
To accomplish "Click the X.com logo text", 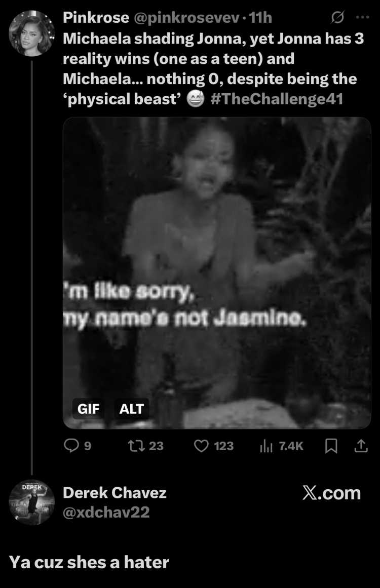I will 331,493.
